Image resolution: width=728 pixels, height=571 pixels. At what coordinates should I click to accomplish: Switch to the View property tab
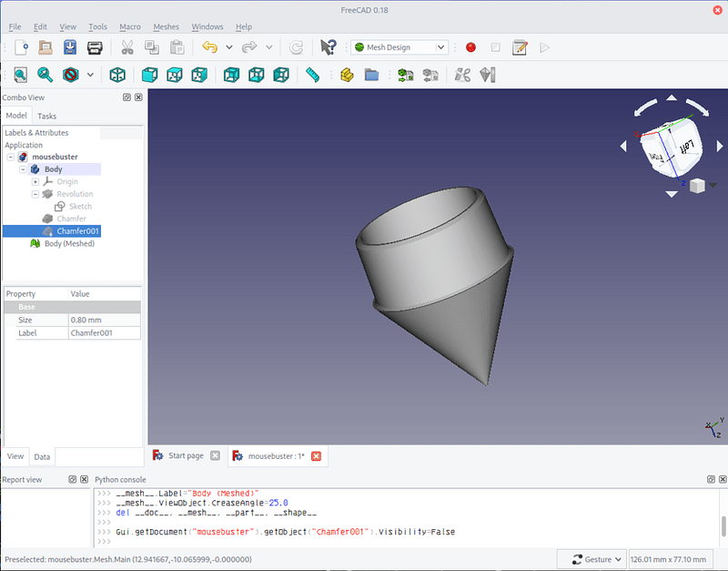15,456
